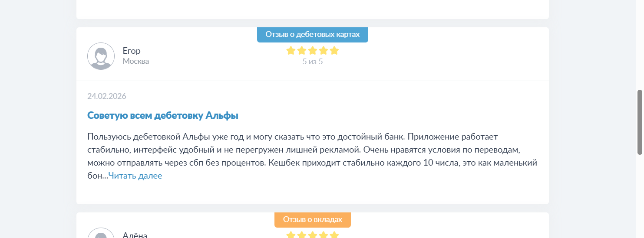The height and width of the screenshot is (238, 644).
Task: Click the reviewer name Алёна
Action: click(x=135, y=235)
